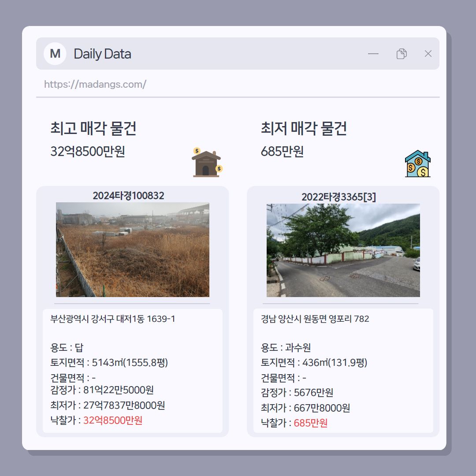Click 토지면적 : 436㎡(131.9평)
The width and height of the screenshot is (476, 476).
[x=314, y=362]
